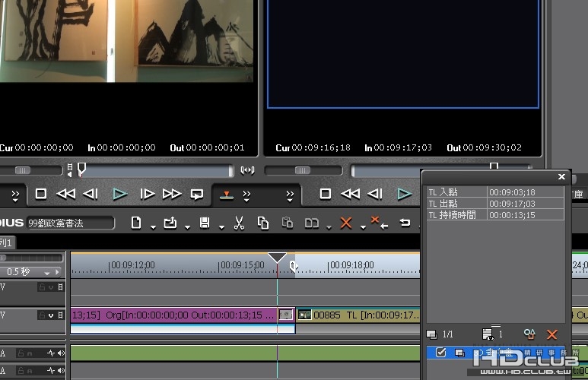Cut selected clip with scissors icon
588x380 pixels.
[239, 223]
